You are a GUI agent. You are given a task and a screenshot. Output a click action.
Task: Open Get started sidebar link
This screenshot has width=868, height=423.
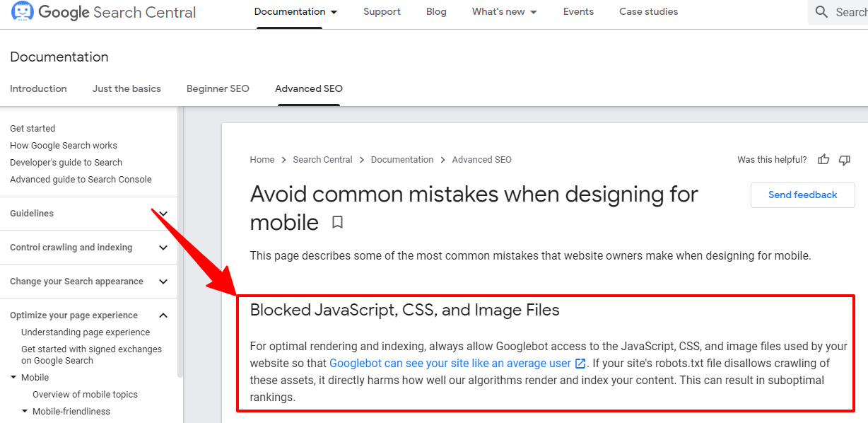[x=33, y=129]
